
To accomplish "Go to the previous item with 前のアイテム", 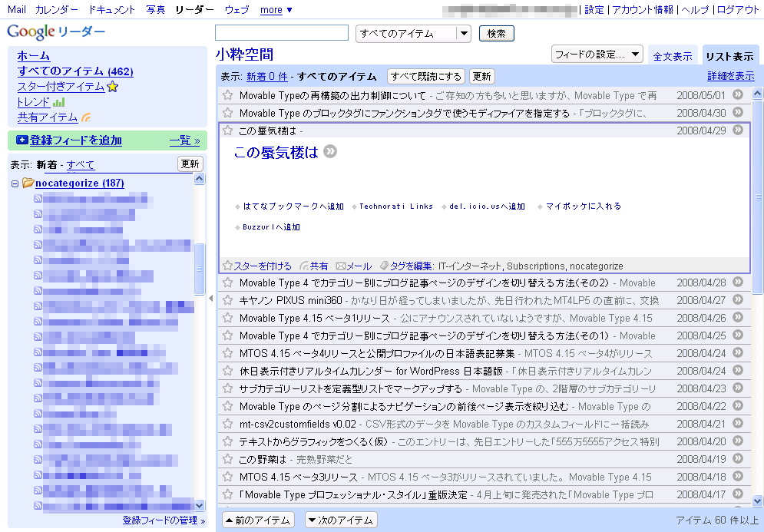I will click(x=258, y=520).
